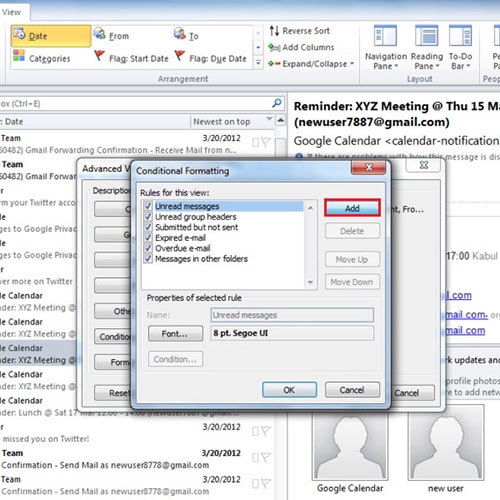The image size is (500, 500).
Task: Select the Overdue e-mail rule text
Action: point(183,248)
